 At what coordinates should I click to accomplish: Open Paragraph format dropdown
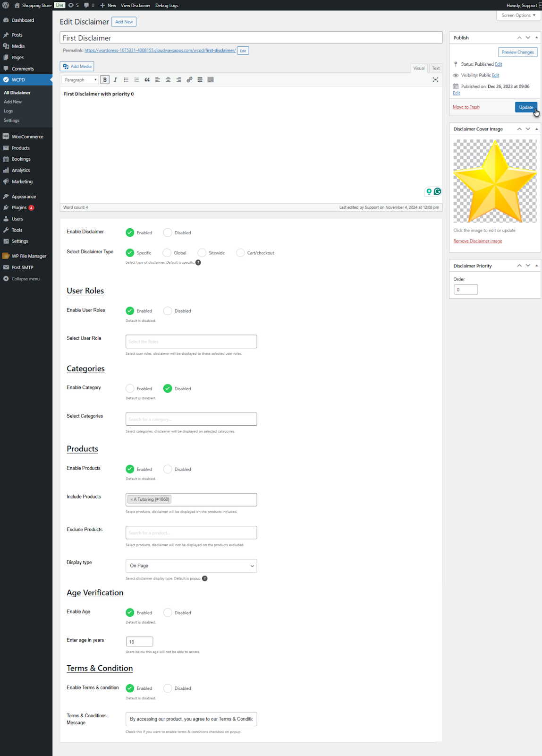(80, 80)
